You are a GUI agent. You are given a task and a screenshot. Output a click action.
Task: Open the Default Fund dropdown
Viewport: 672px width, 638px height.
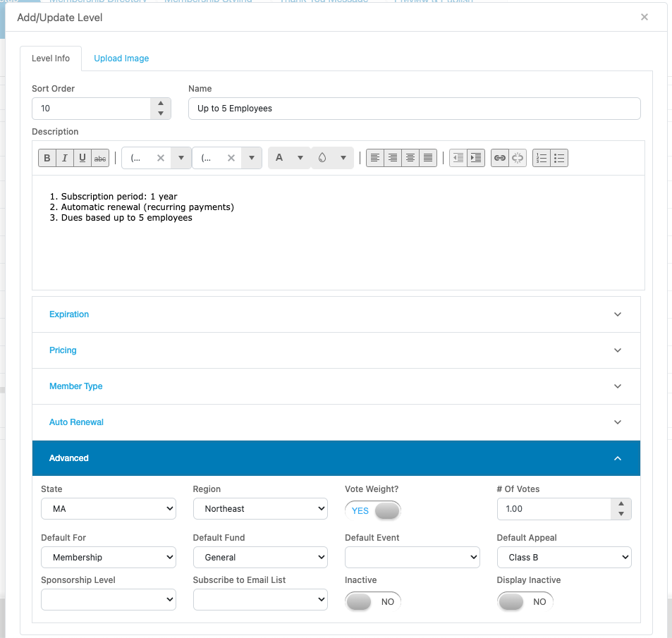point(260,557)
